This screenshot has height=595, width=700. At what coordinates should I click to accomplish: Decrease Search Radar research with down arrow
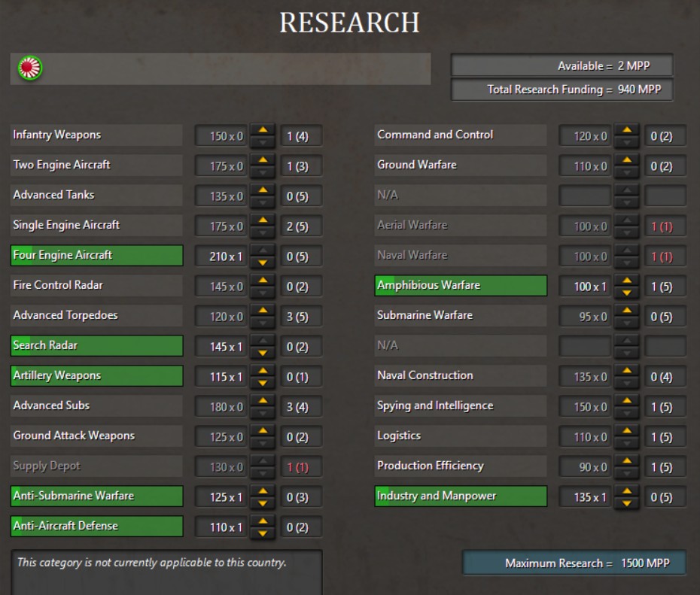coord(262,353)
